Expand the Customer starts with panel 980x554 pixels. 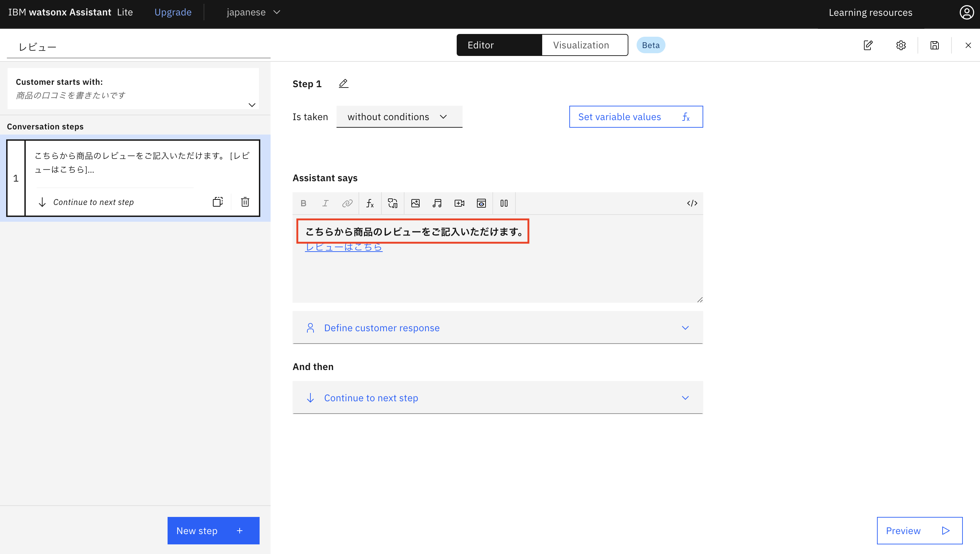252,105
